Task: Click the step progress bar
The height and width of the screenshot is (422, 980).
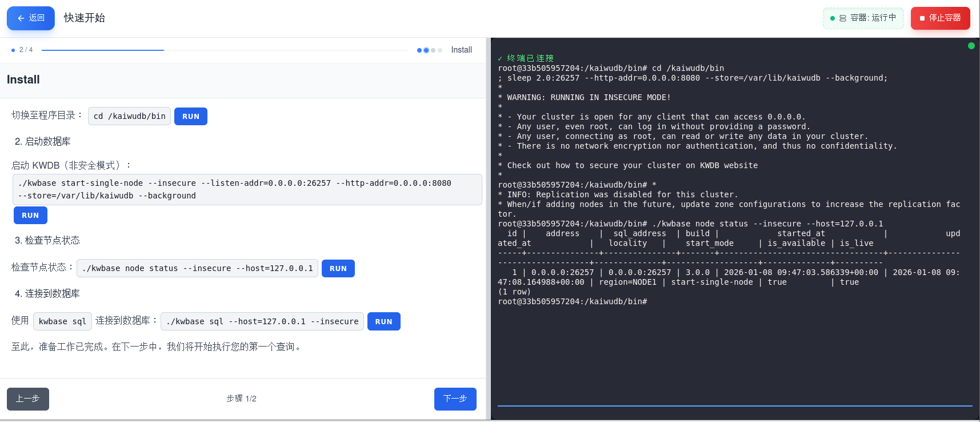Action: 225,50
